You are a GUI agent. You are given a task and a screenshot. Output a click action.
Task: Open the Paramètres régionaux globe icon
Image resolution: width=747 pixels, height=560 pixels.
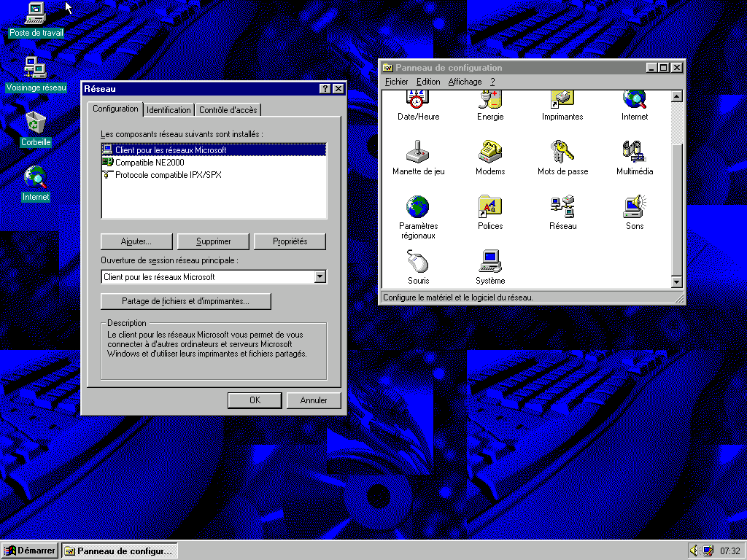click(418, 206)
